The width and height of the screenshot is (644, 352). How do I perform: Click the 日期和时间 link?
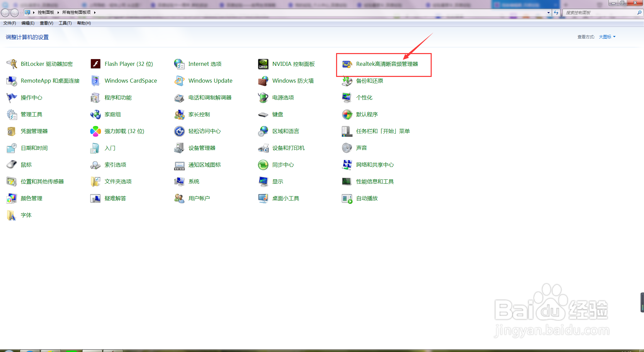[34, 148]
